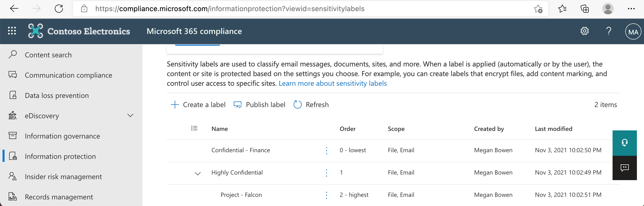
Task: Click Create a label button
Action: [198, 105]
